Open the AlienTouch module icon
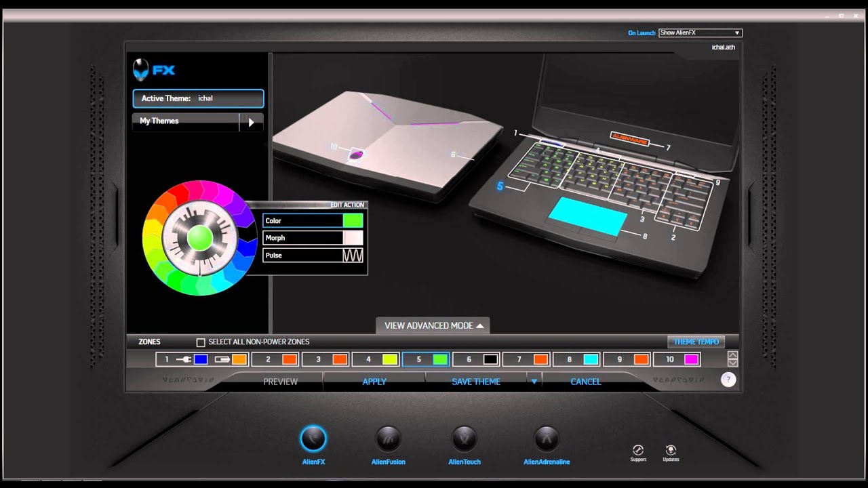The image size is (868, 488). 465,439
